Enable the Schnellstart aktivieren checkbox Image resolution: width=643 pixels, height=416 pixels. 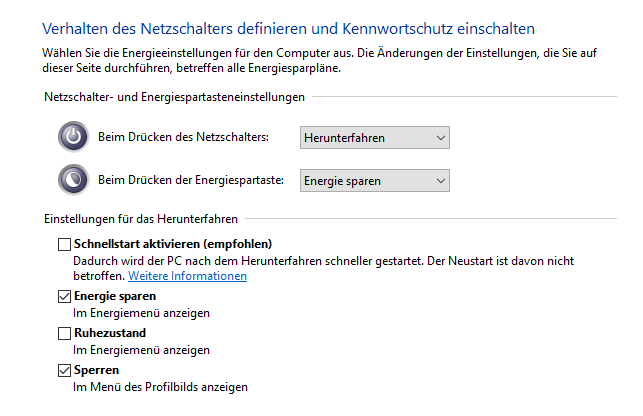[65, 244]
